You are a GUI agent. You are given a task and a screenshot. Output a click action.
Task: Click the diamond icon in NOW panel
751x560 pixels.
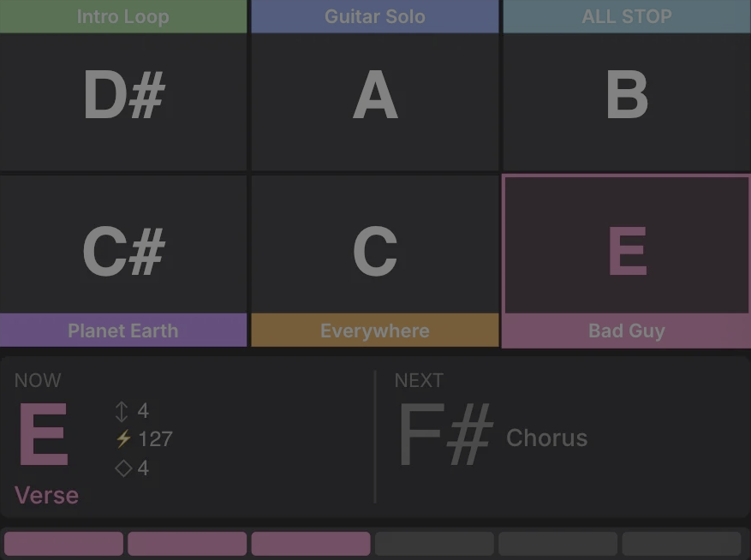(x=123, y=468)
